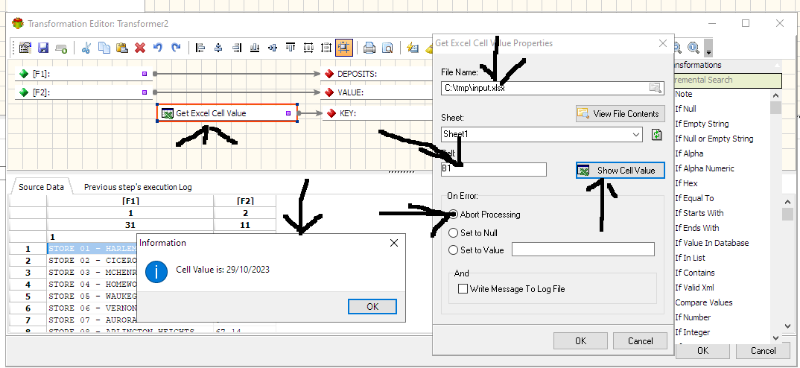800x368 pixels.
Task: Enable the Write Message To Log File checkbox
Action: pos(463,289)
